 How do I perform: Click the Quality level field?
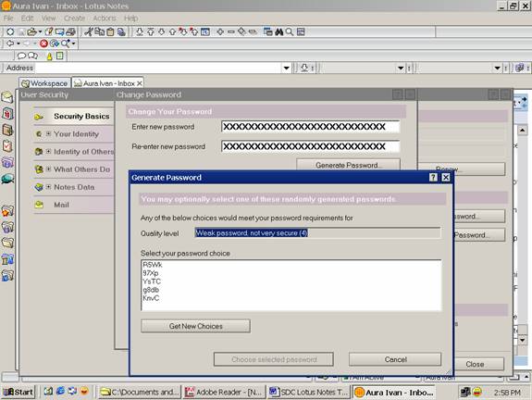tap(317, 233)
